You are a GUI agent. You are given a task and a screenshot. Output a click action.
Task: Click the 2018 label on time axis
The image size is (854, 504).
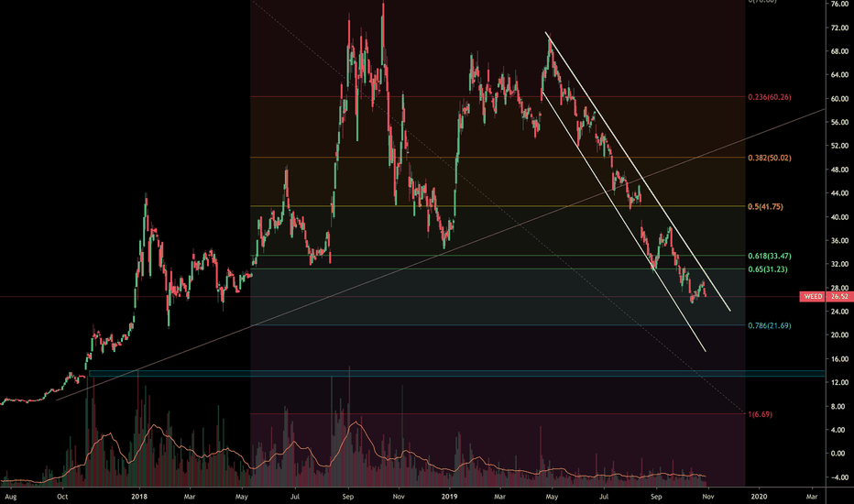(139, 497)
